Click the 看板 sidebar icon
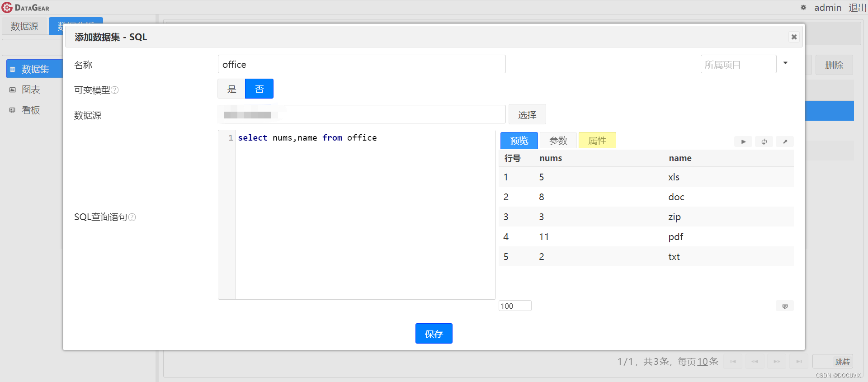868x382 pixels. coord(13,110)
